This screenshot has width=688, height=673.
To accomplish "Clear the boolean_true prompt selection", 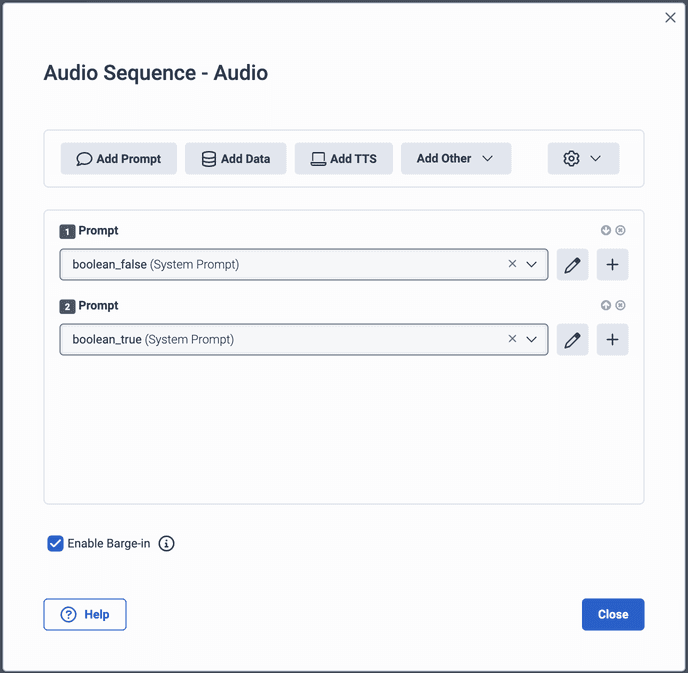I will tap(512, 339).
